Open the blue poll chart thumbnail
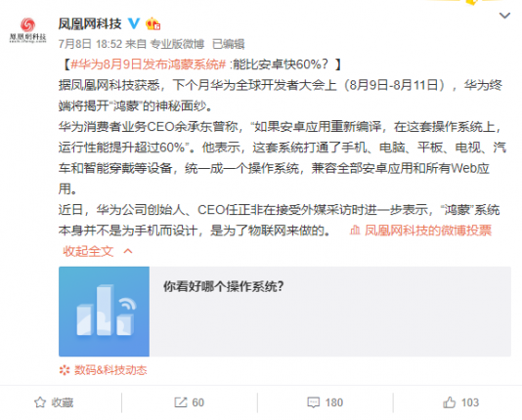 point(105,312)
